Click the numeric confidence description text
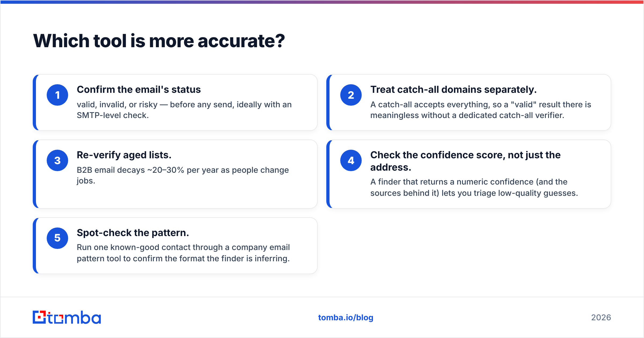 click(x=474, y=187)
